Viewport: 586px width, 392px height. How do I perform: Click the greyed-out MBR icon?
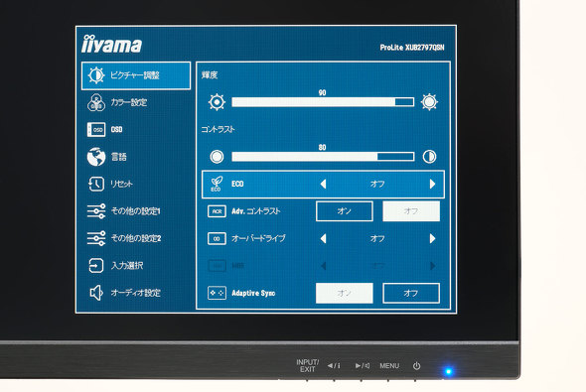(217, 266)
